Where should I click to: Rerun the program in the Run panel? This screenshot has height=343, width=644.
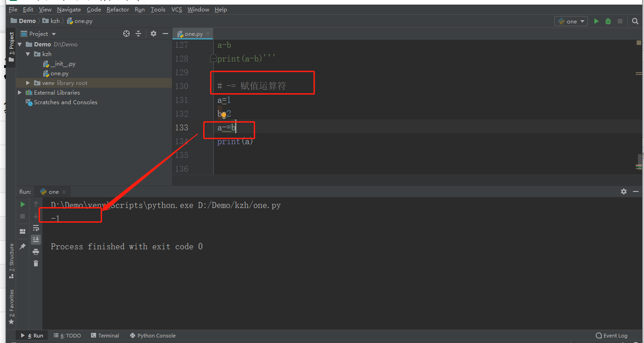(x=22, y=204)
